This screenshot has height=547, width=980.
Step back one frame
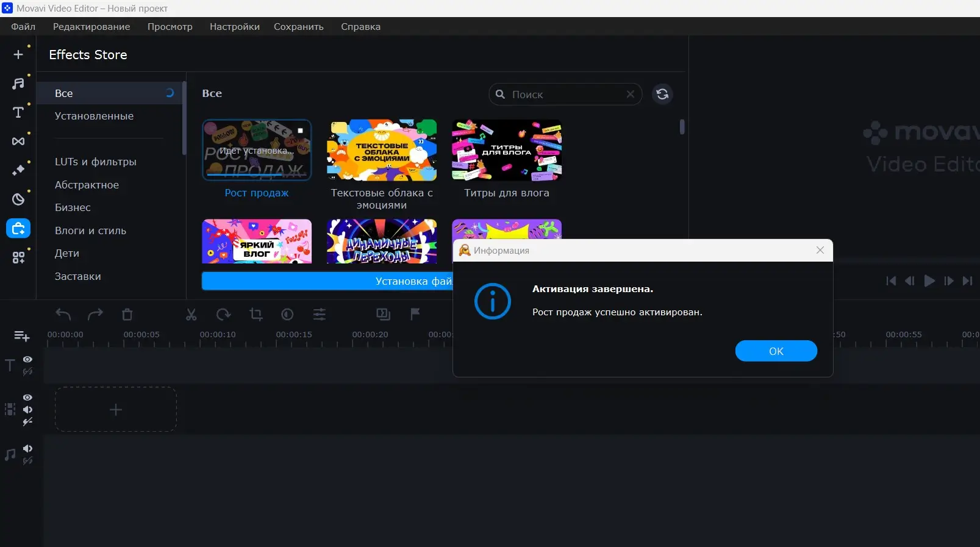click(910, 281)
